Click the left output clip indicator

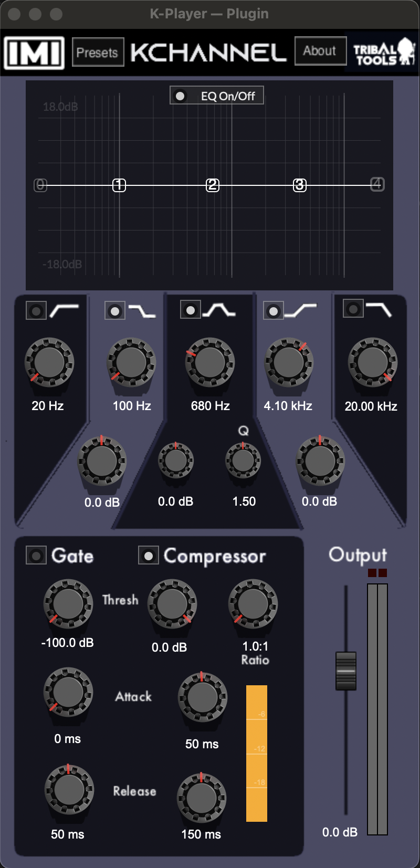372,573
